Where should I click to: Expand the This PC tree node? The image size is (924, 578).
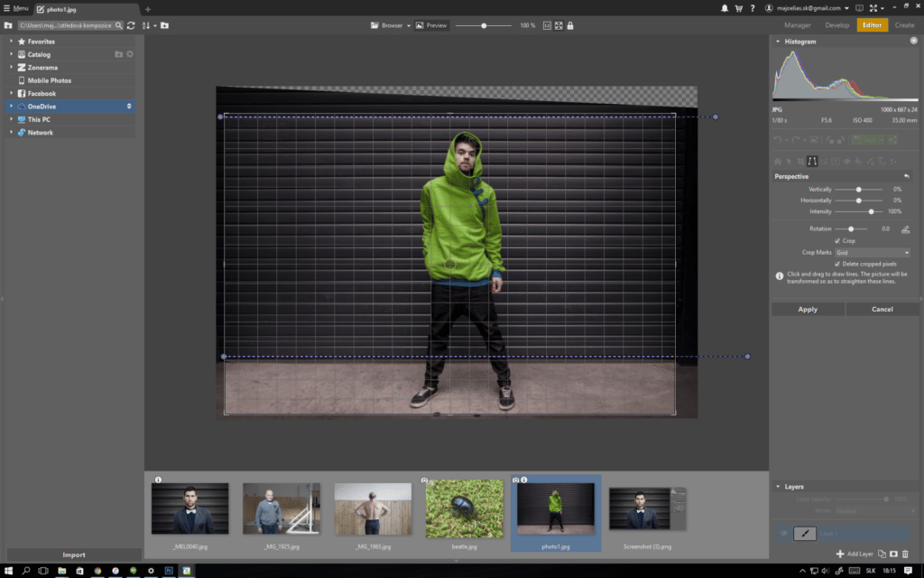pos(11,119)
